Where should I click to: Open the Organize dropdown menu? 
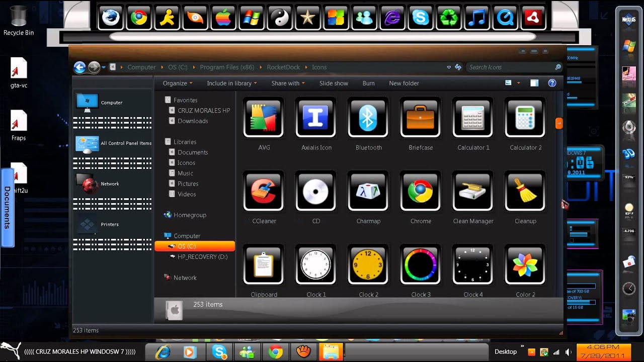tap(178, 83)
